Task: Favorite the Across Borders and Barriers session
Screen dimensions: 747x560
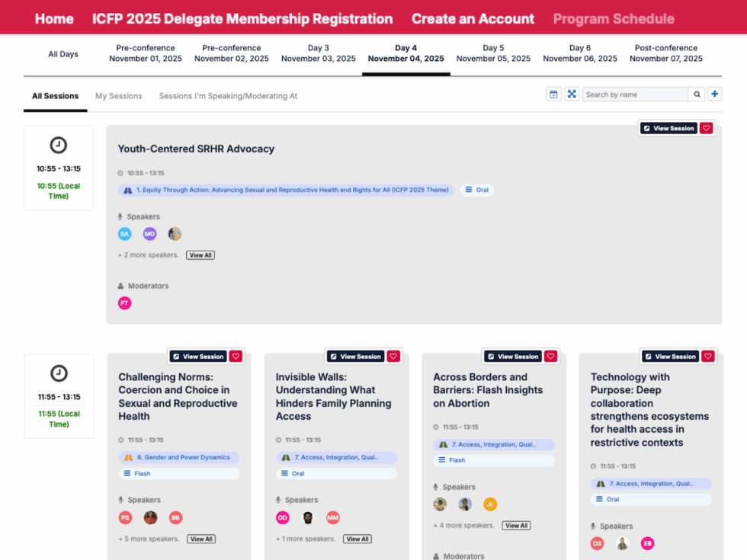Action: click(550, 356)
